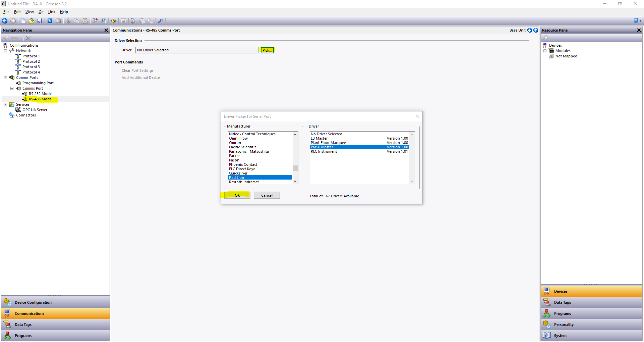Open Programs category in Resource Pane
The height and width of the screenshot is (342, 644).
click(591, 313)
